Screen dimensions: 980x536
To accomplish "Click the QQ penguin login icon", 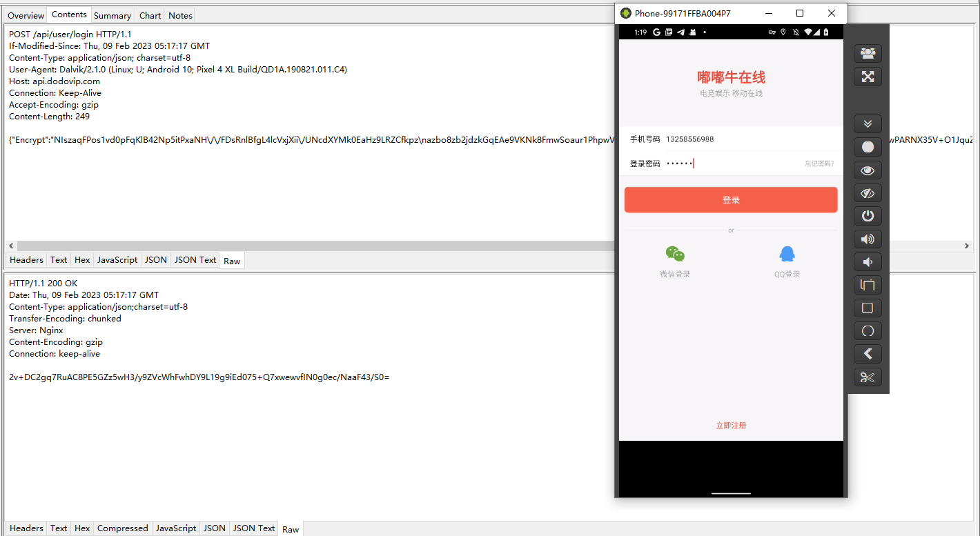I will tap(787, 255).
